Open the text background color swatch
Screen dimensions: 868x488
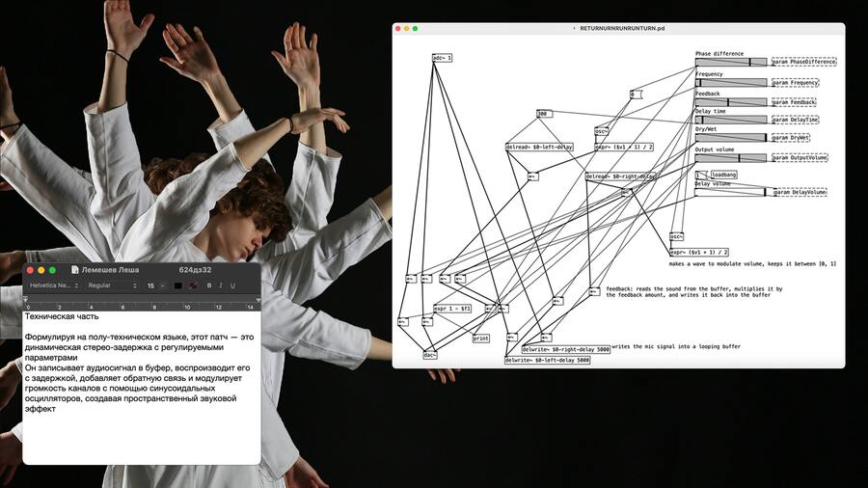tap(192, 285)
